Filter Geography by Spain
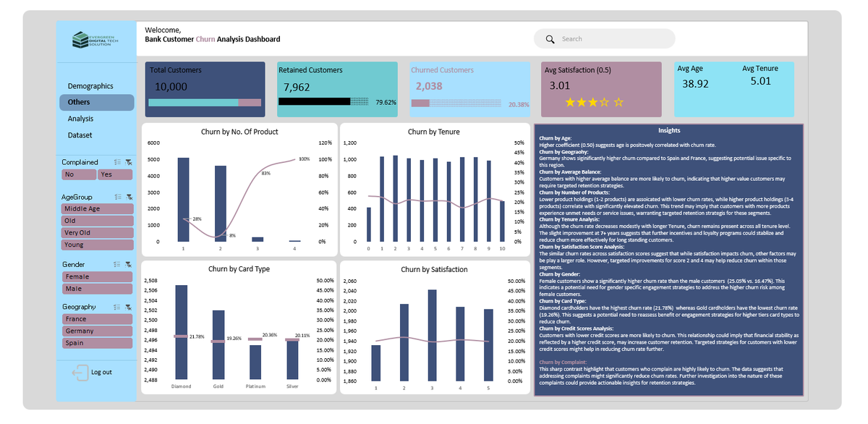Viewport: 868px width, 424px height. click(97, 343)
